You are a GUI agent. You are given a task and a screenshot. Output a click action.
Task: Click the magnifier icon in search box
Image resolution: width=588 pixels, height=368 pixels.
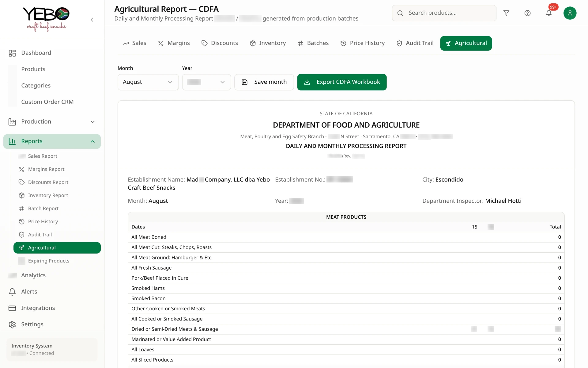[x=400, y=13]
